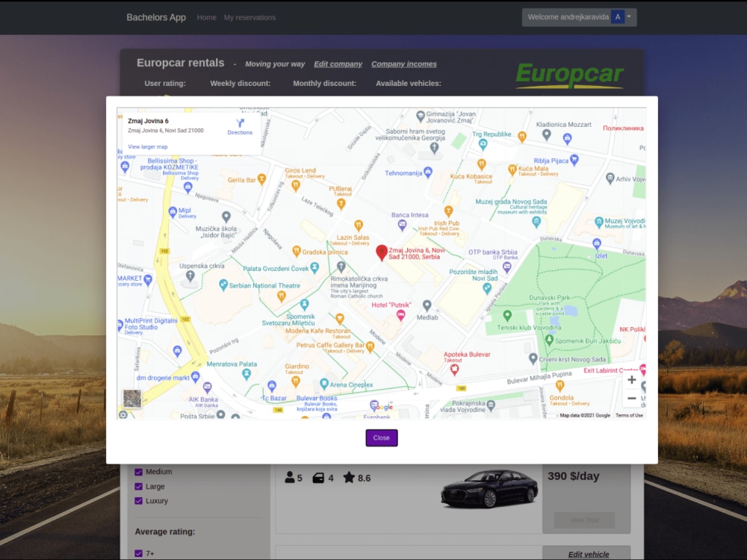Select the Teniski klub Vojvodina marker
The image size is (747, 560).
[507, 315]
